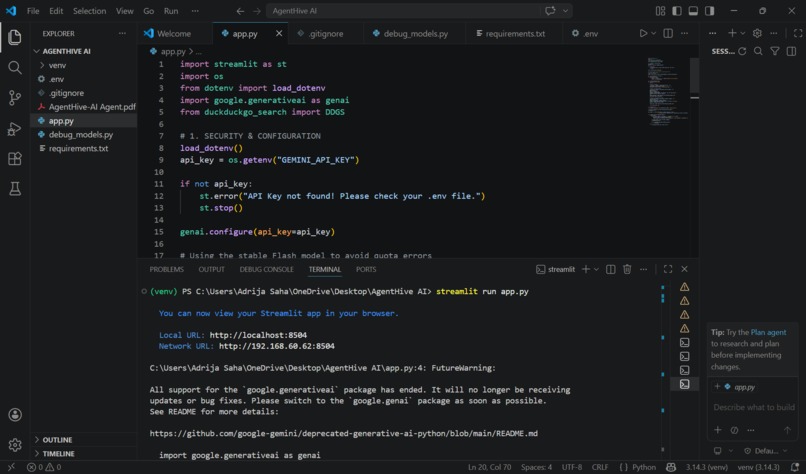Image resolution: width=806 pixels, height=474 pixels.
Task: Maximize the chat panel to full screen
Action: [798, 33]
